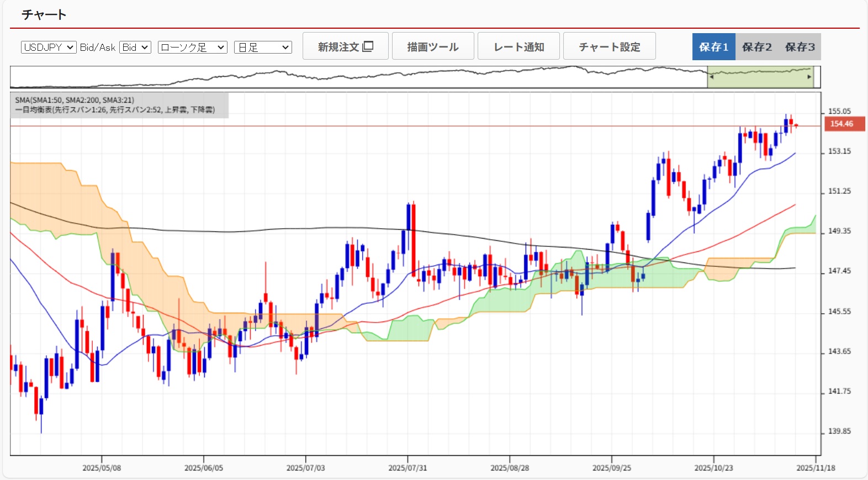Open the レート通知 rate notification button
Viewport: 868px width, 480px height.
[518, 46]
